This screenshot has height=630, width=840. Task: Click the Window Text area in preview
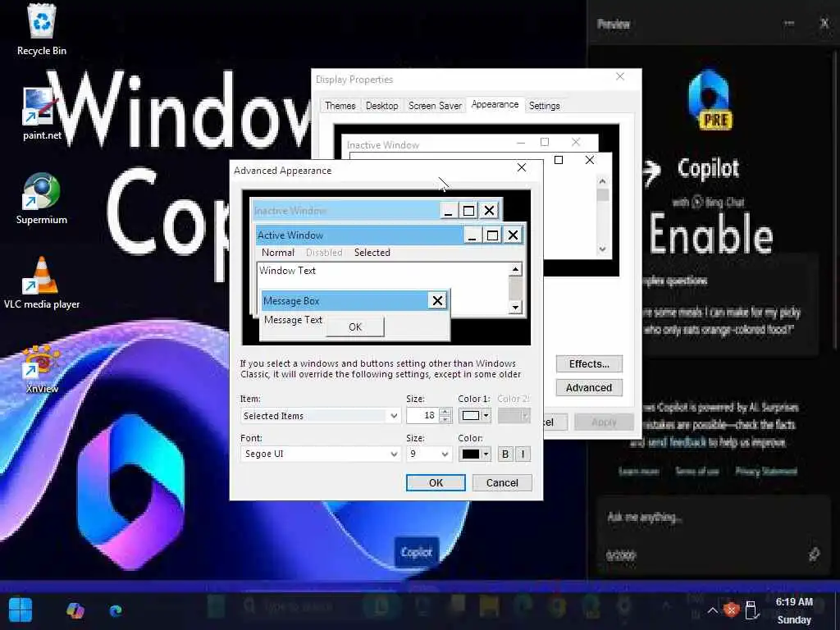coord(382,288)
